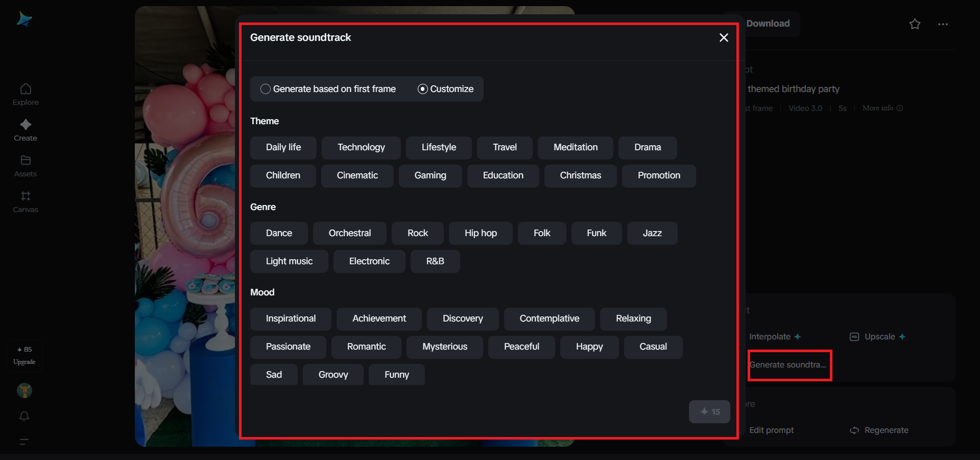980x460 pixels.
Task: Open More info next to video details
Action: 882,108
